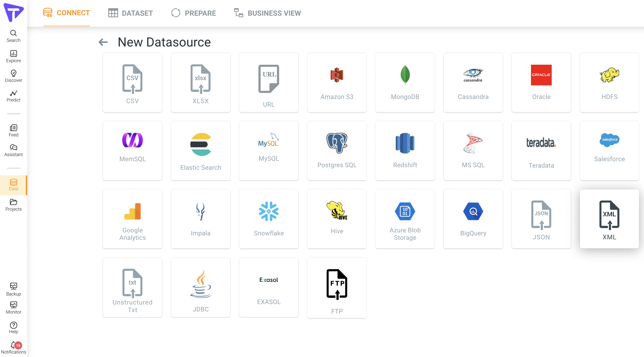
Task: Open the Search sidebar icon
Action: pyautogui.click(x=13, y=33)
